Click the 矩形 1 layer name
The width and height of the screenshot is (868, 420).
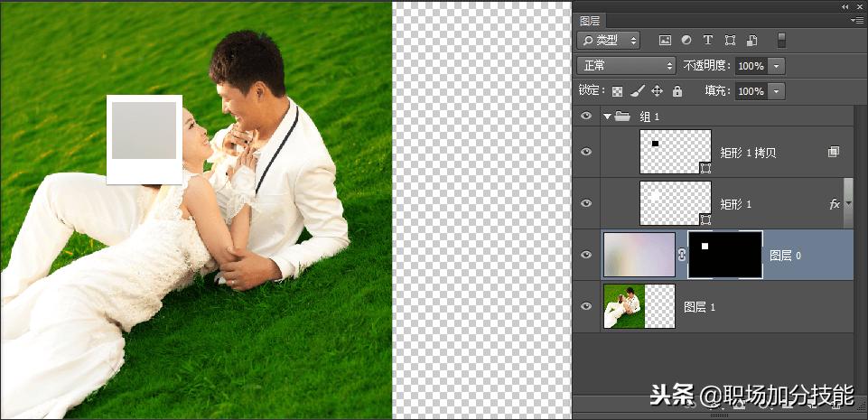[736, 204]
